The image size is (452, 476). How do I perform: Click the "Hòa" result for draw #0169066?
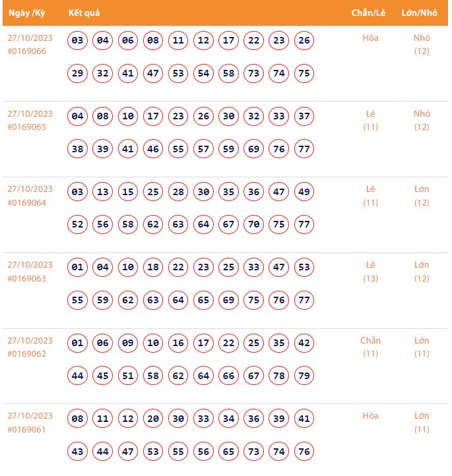pyautogui.click(x=371, y=38)
